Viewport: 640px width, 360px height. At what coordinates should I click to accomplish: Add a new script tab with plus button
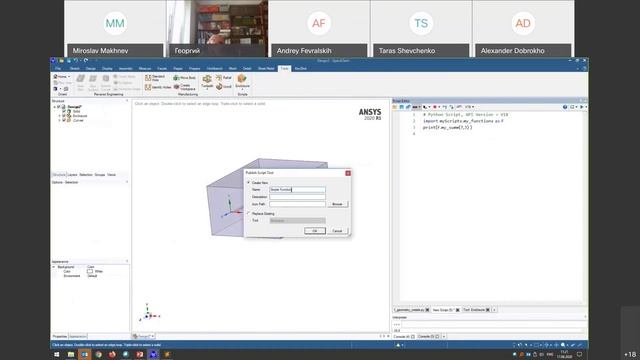click(x=494, y=310)
